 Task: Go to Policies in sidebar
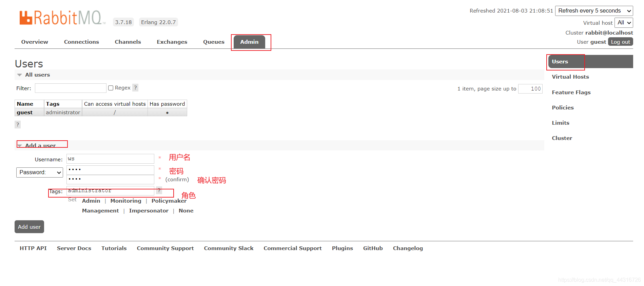[563, 108]
